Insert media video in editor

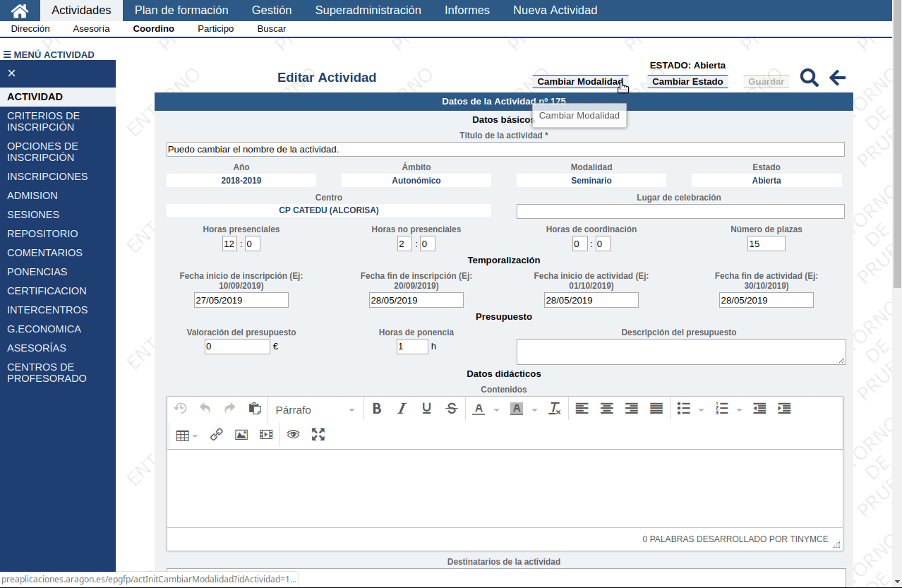tap(266, 435)
